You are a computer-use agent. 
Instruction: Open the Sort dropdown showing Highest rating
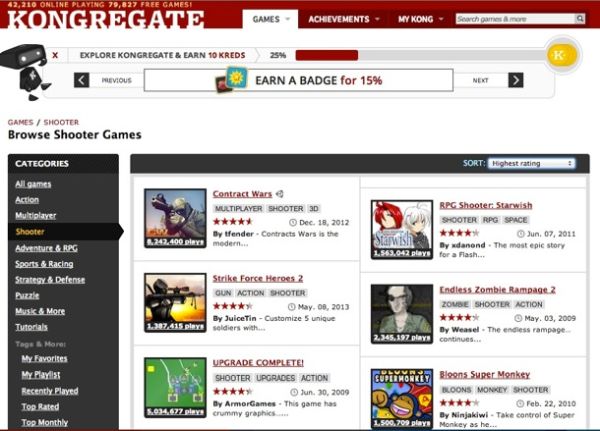tap(531, 163)
